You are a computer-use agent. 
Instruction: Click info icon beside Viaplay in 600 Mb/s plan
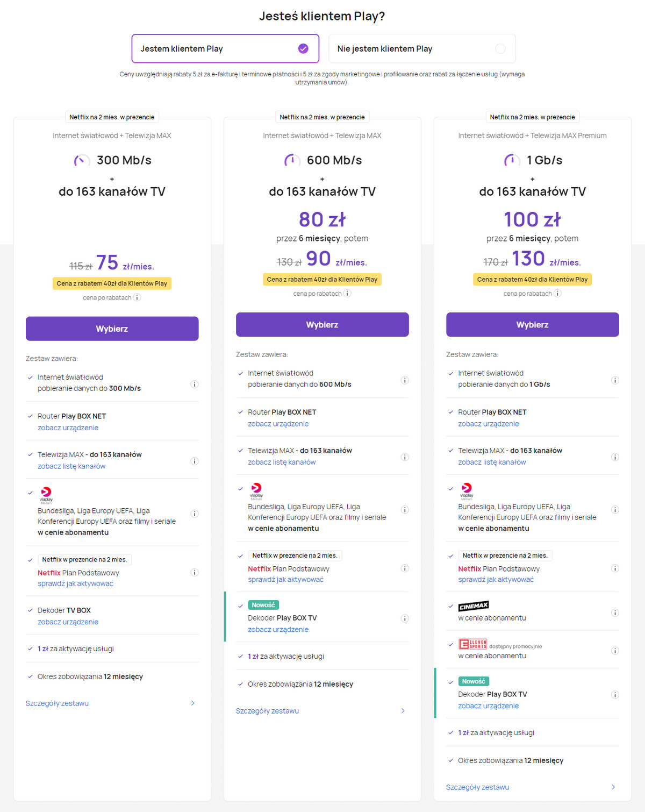(x=405, y=510)
